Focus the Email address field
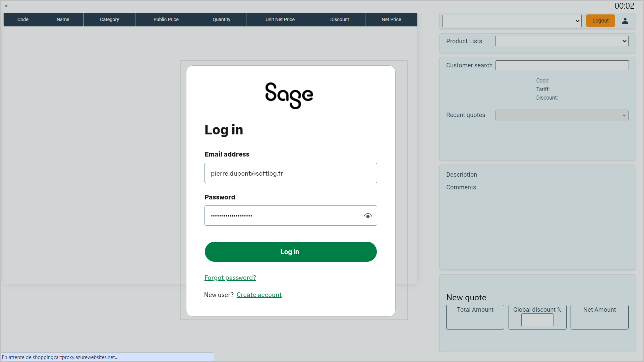Viewport: 644px width, 362px height. point(291,173)
